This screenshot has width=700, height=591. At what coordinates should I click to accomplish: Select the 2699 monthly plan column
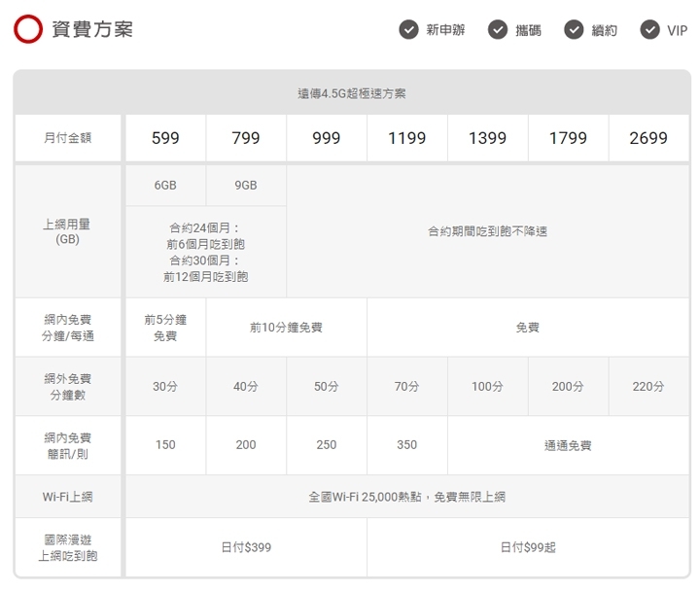pos(648,138)
